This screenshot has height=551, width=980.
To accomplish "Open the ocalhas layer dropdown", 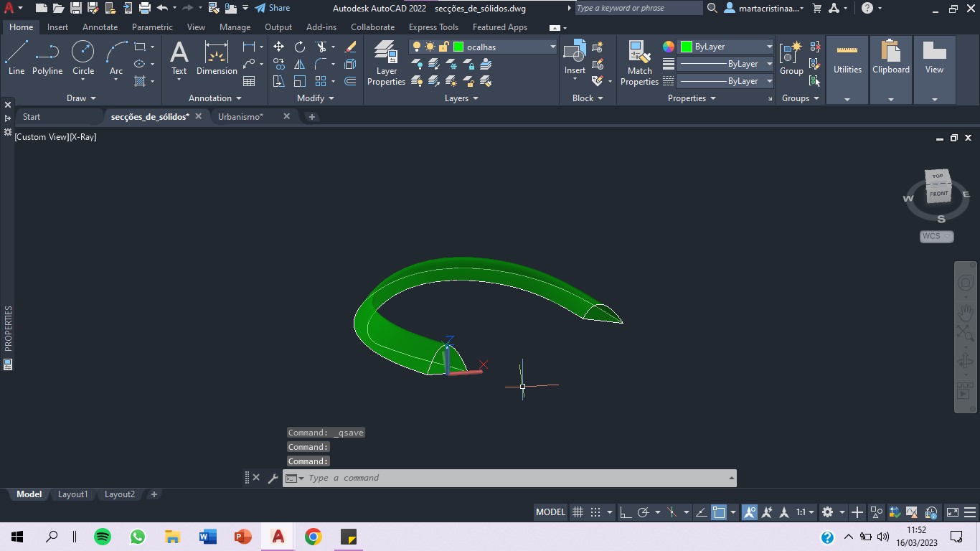I will tap(552, 47).
